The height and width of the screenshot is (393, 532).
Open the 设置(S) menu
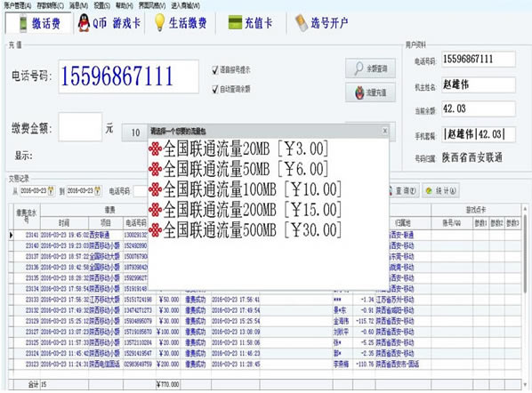coord(101,5)
